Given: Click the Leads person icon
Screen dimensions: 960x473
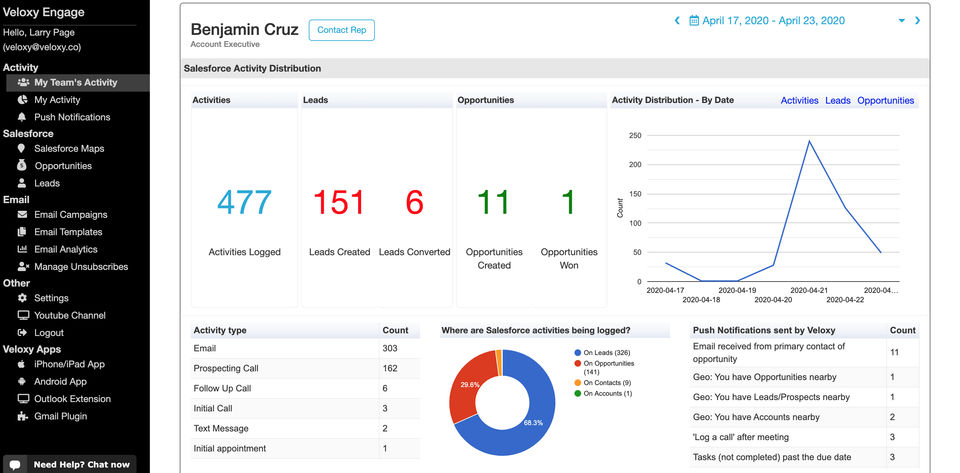Looking at the screenshot, I should click(22, 183).
